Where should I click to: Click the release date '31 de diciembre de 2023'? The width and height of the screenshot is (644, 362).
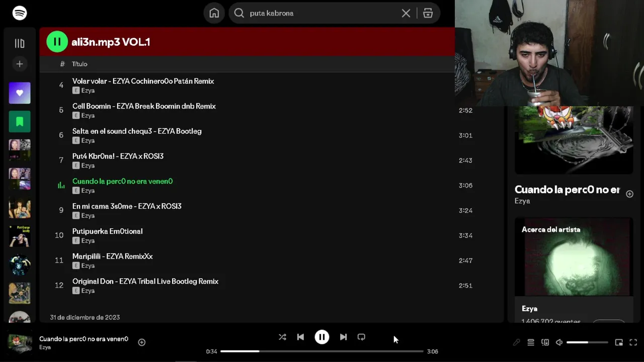(x=85, y=317)
